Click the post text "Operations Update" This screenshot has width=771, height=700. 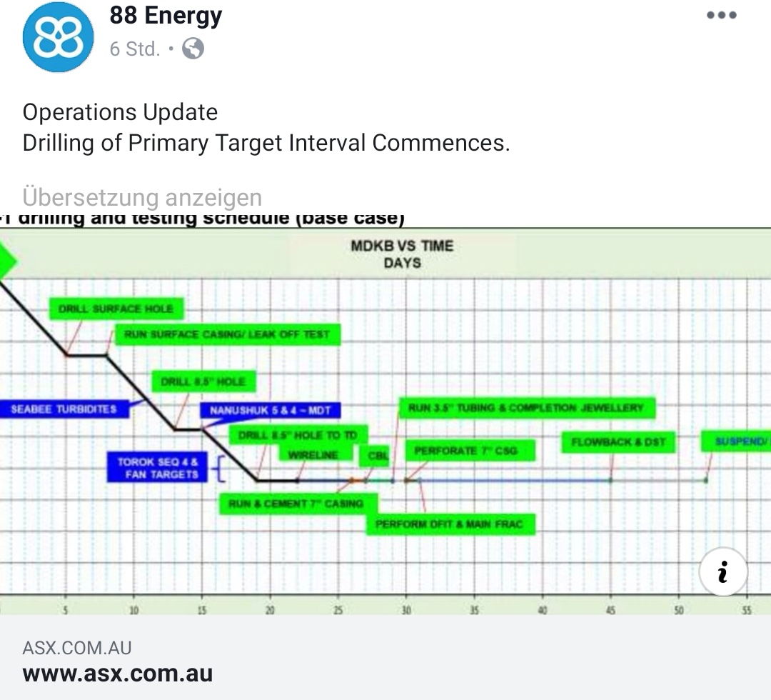[120, 112]
